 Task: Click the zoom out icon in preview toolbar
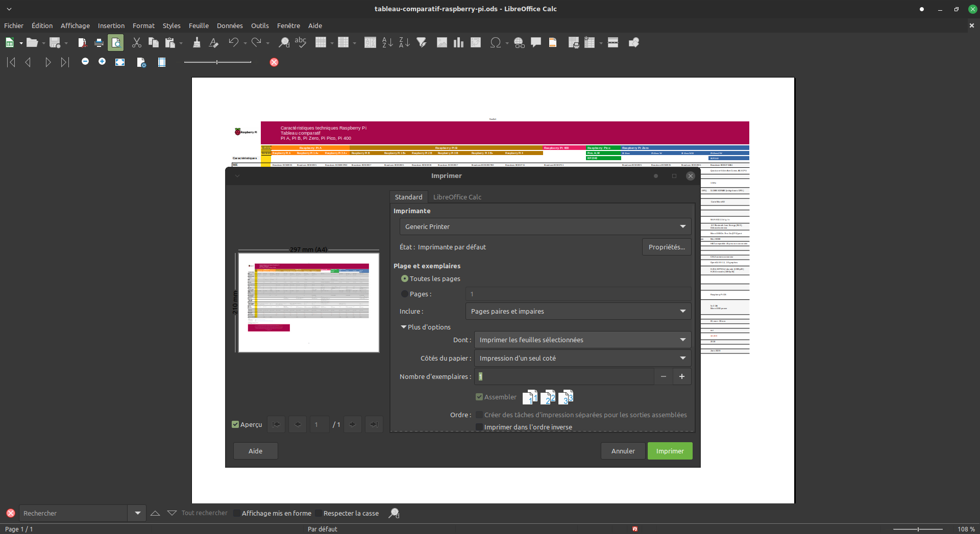point(85,62)
